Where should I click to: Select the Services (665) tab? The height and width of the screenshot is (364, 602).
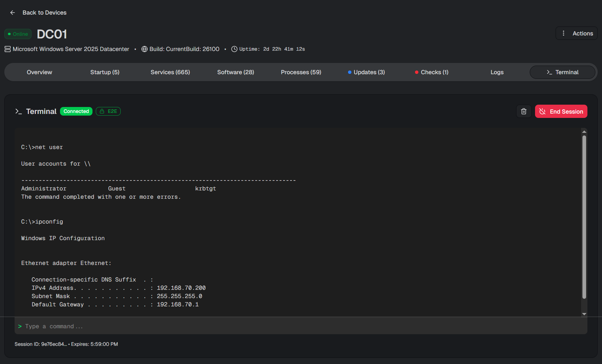pyautogui.click(x=170, y=72)
